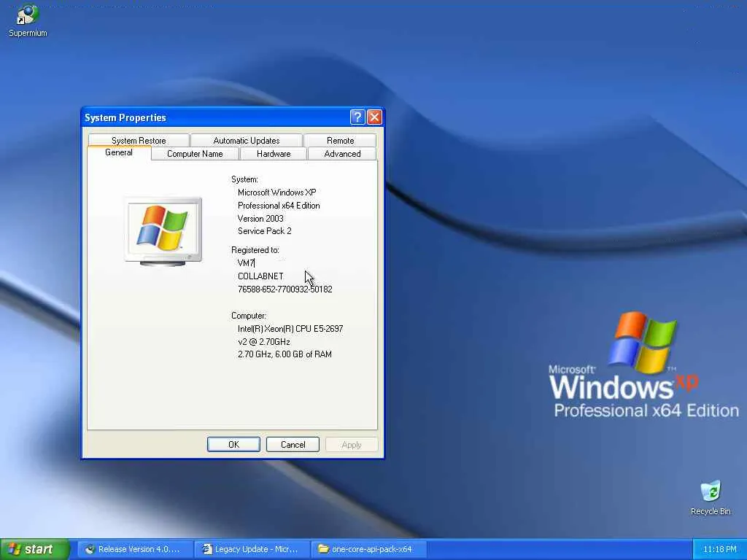Screen dimensions: 747x560
Task: Close the System Properties dialog
Action: pyautogui.click(x=374, y=117)
